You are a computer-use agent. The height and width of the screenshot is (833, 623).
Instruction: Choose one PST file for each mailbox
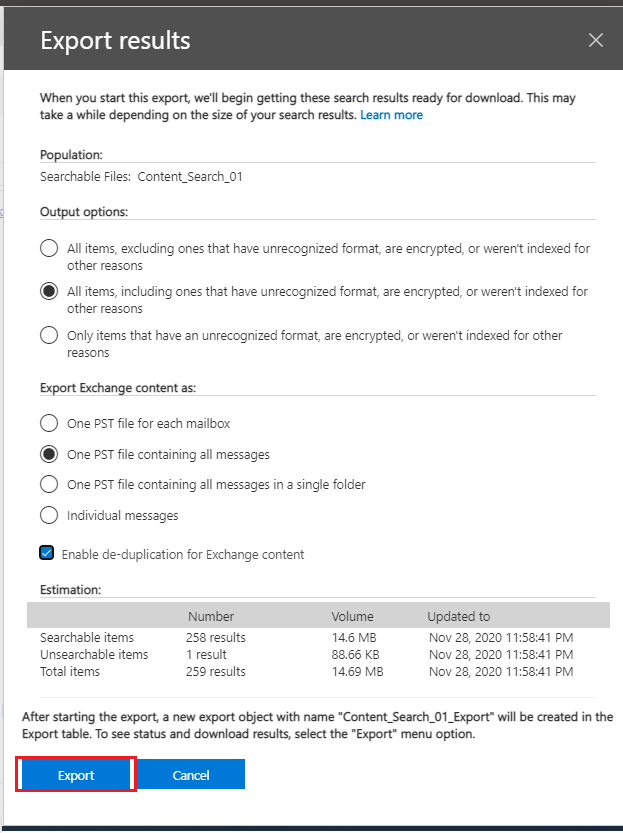(x=49, y=423)
